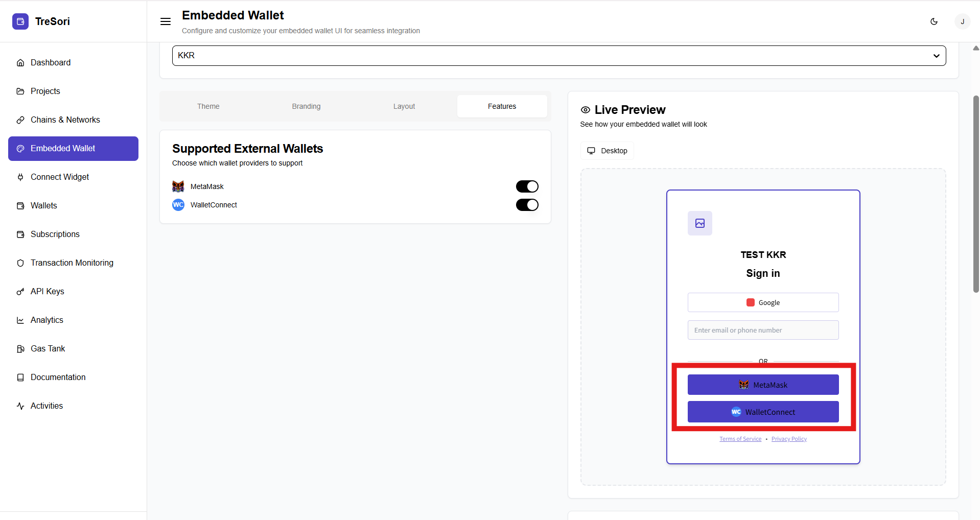Open the KKR project dropdown
Image resolution: width=980 pixels, height=520 pixels.
(x=558, y=56)
